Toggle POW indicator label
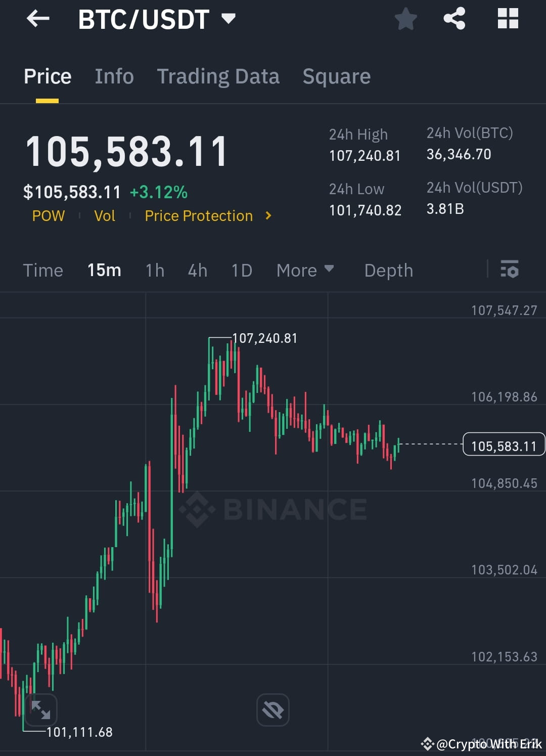 (48, 216)
